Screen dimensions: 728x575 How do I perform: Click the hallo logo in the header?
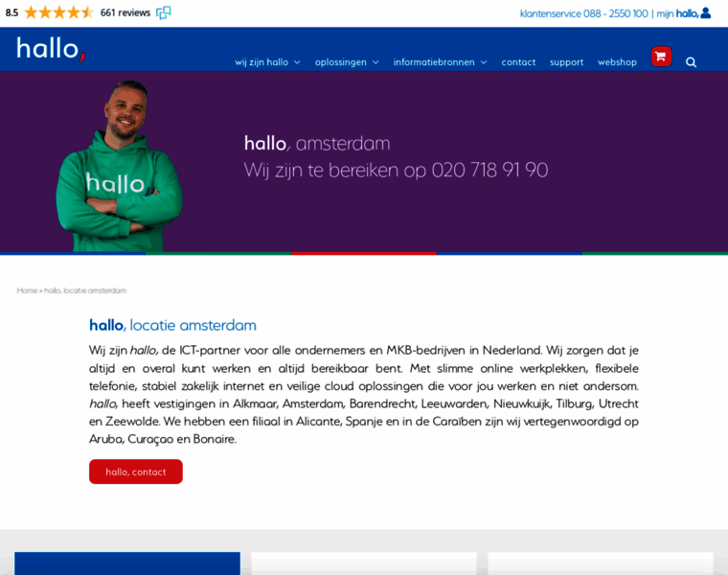(51, 49)
